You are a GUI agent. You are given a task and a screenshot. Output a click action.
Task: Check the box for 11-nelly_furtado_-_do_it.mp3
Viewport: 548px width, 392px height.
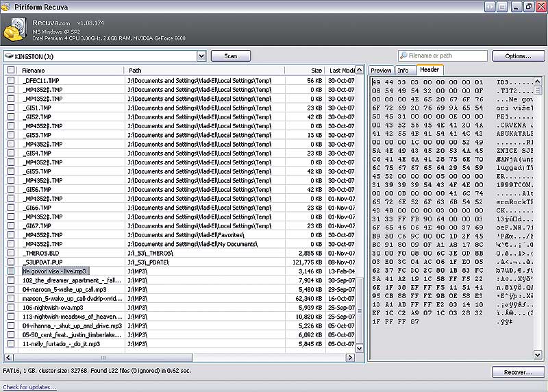click(11, 344)
